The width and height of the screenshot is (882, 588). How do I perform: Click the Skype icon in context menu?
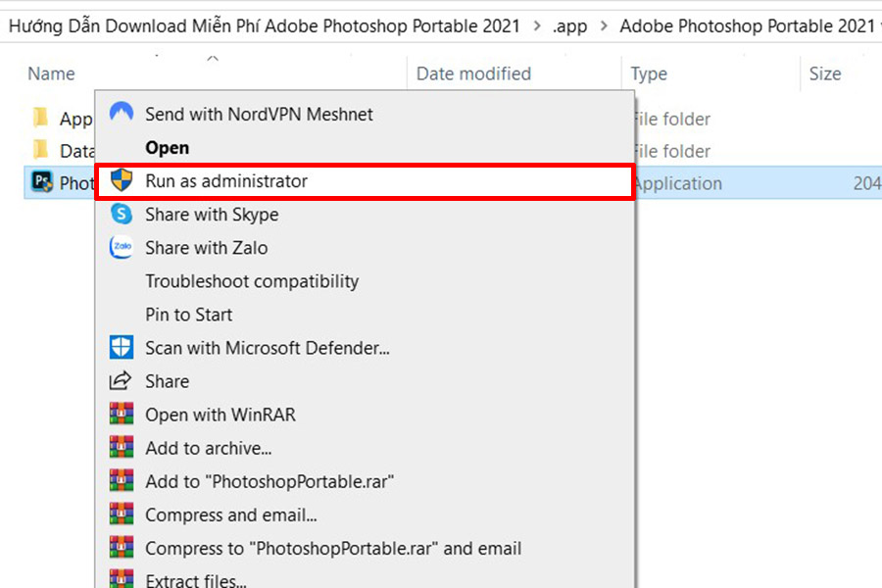click(x=121, y=214)
